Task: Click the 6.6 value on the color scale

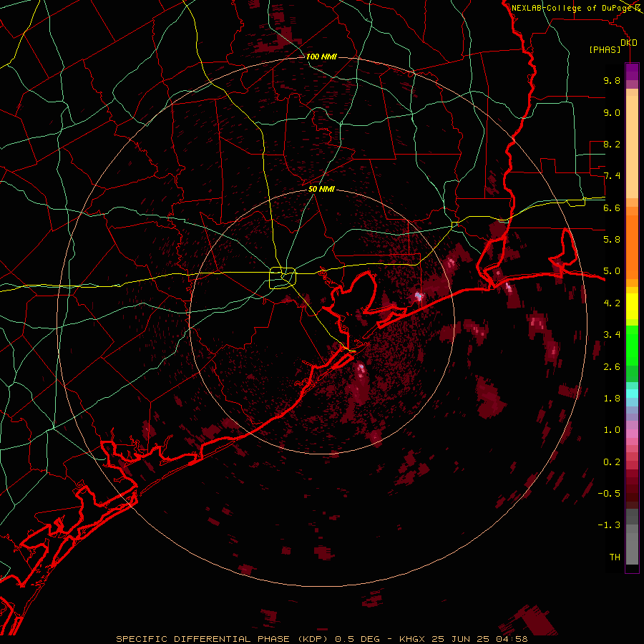Action: [x=612, y=208]
